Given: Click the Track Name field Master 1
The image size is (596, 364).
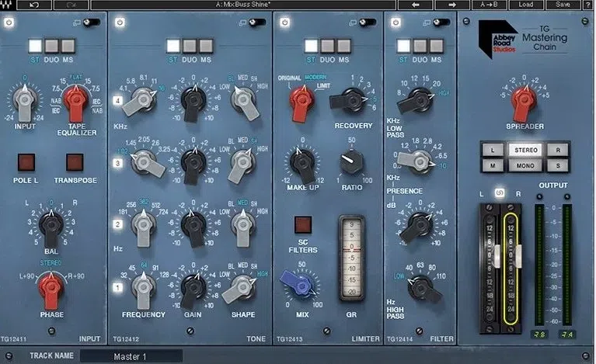Looking at the screenshot, I should (x=131, y=356).
